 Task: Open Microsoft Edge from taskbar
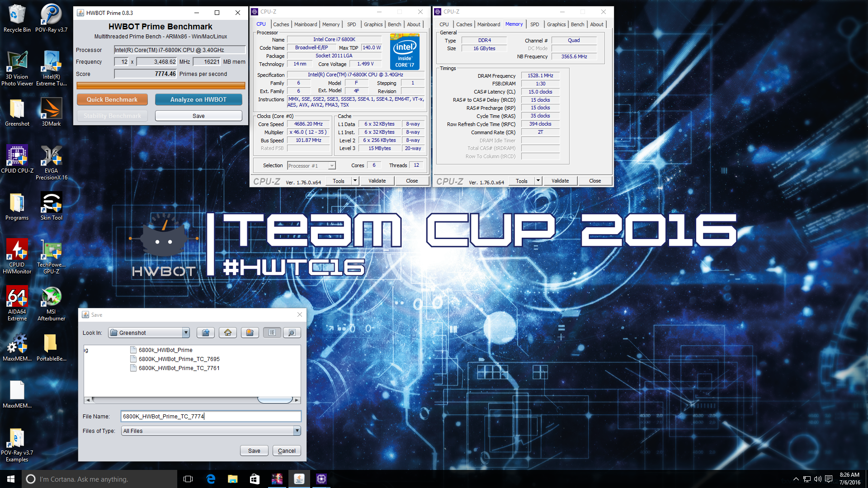(x=211, y=479)
